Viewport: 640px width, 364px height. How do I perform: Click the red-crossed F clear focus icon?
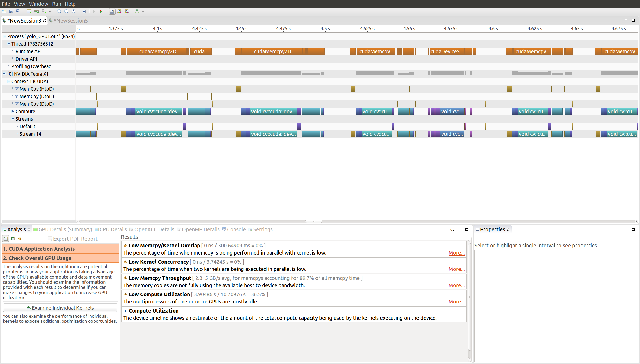click(x=102, y=11)
